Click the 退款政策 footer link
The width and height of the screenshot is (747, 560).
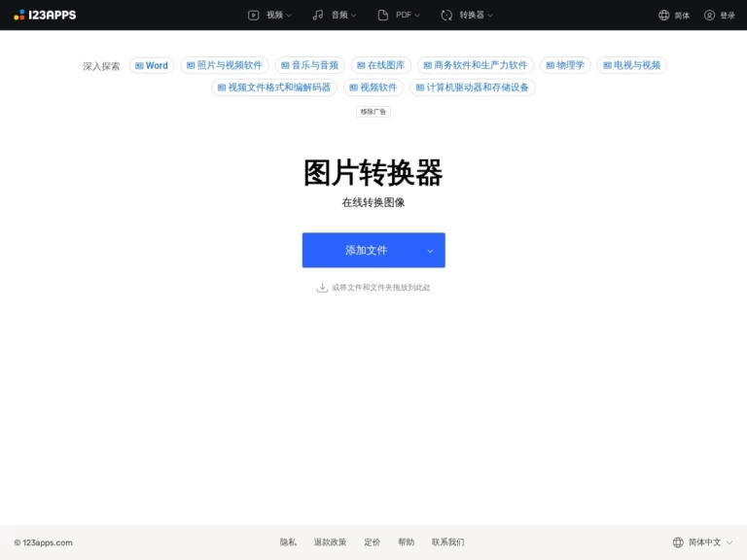click(330, 542)
